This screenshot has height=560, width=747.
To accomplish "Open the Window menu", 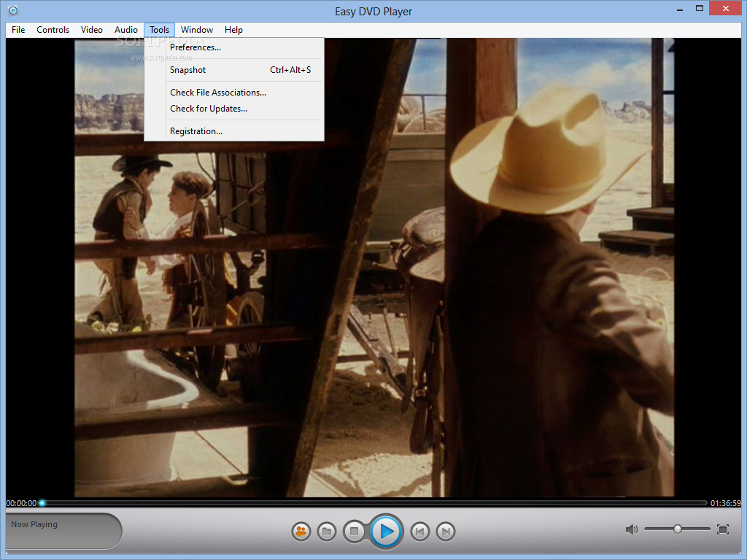I will tap(197, 29).
